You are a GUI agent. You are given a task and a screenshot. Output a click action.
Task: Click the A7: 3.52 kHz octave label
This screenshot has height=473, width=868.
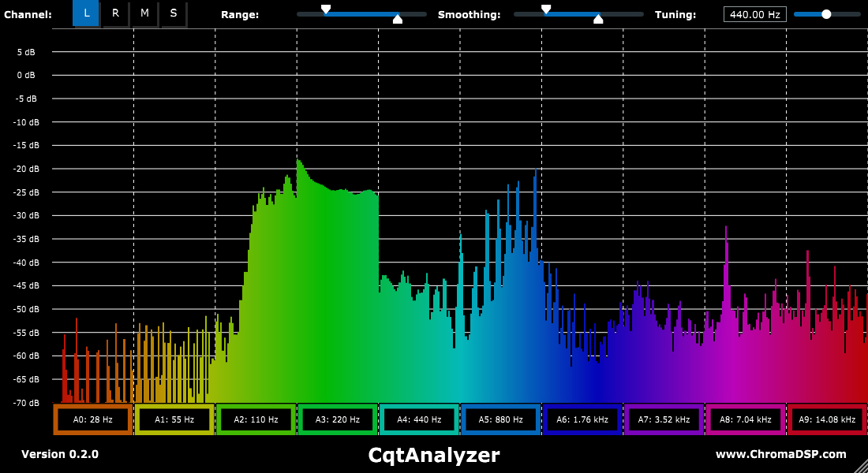[664, 419]
